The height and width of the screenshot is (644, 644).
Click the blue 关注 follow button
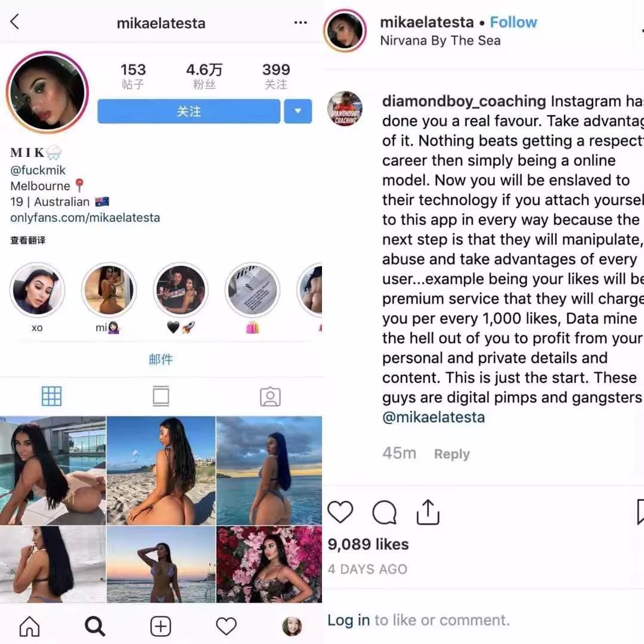pos(189,111)
